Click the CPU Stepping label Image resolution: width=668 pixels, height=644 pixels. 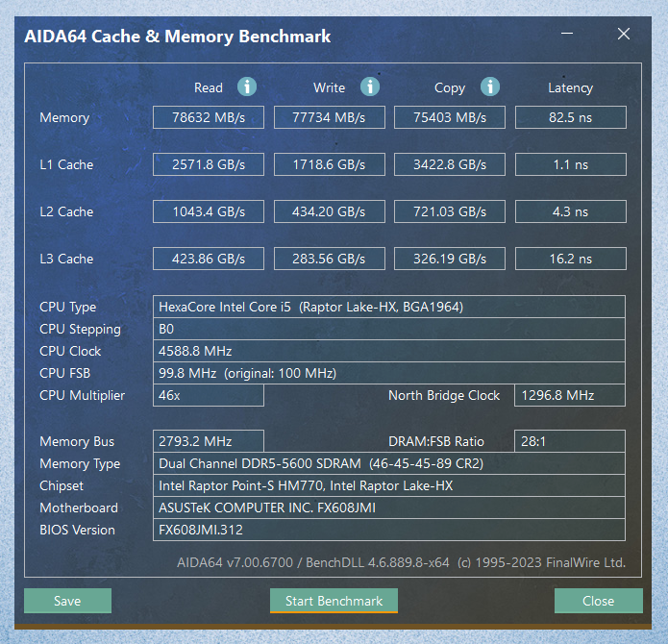(x=80, y=330)
